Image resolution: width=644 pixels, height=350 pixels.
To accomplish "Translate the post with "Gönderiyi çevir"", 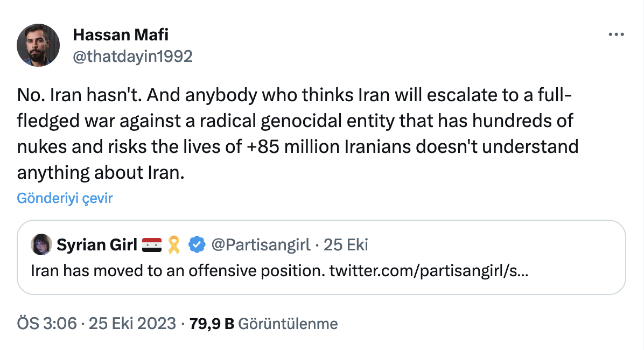I will tap(65, 198).
